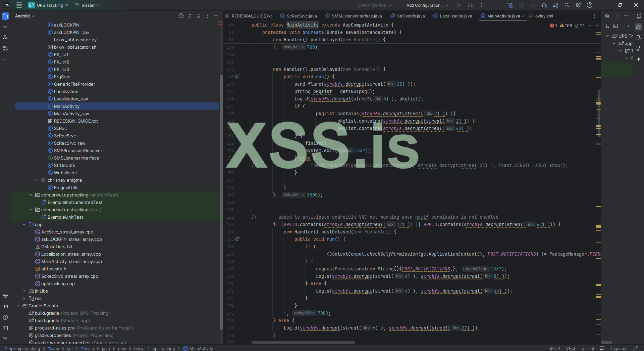Open line separator CRLF selector
This screenshot has height=351, width=644.
point(571,348)
